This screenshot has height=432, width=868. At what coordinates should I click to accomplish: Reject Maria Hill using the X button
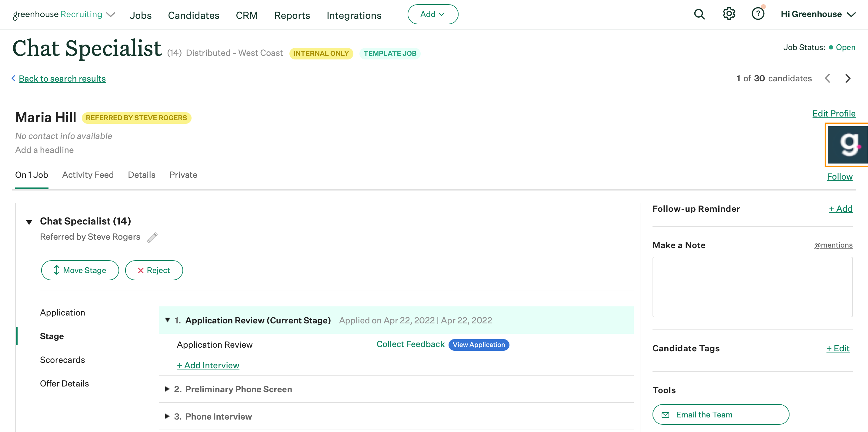pos(154,270)
